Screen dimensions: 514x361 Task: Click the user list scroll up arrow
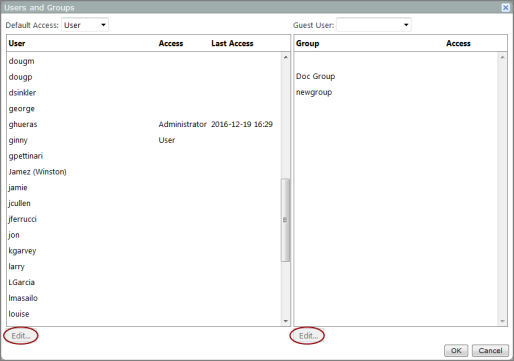pos(286,57)
